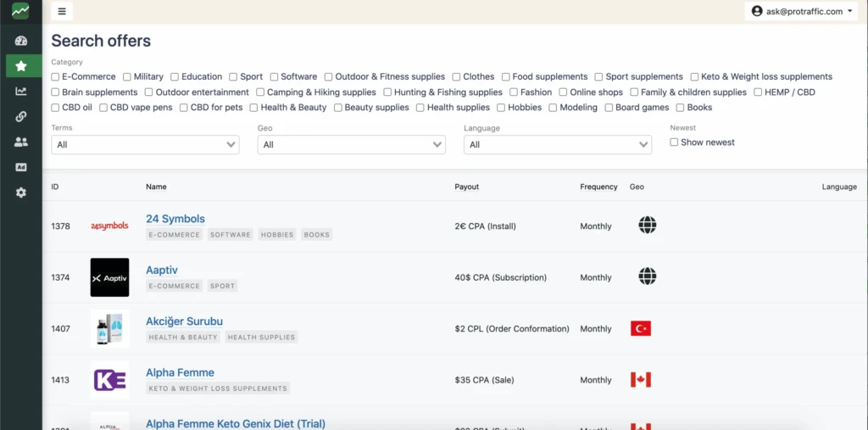
Task: Click the ID 1413 cell
Action: pos(60,380)
